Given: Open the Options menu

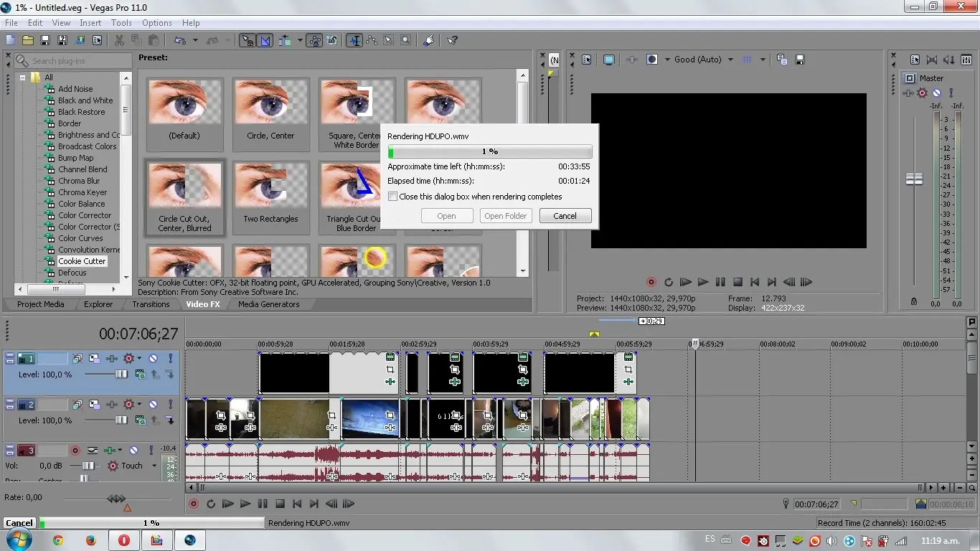Looking at the screenshot, I should 157,23.
